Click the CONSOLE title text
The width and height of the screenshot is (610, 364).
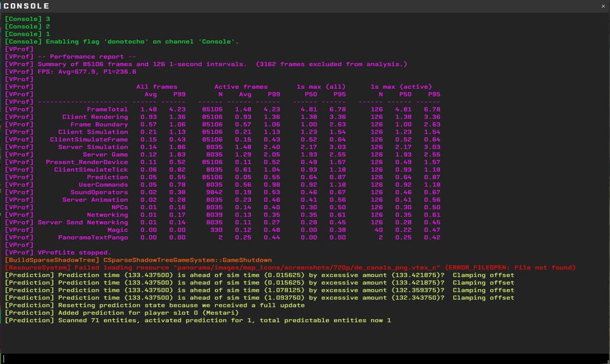pyautogui.click(x=26, y=6)
